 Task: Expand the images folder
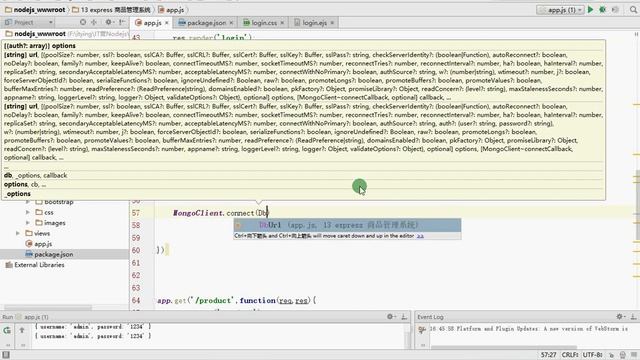[x=27, y=223]
